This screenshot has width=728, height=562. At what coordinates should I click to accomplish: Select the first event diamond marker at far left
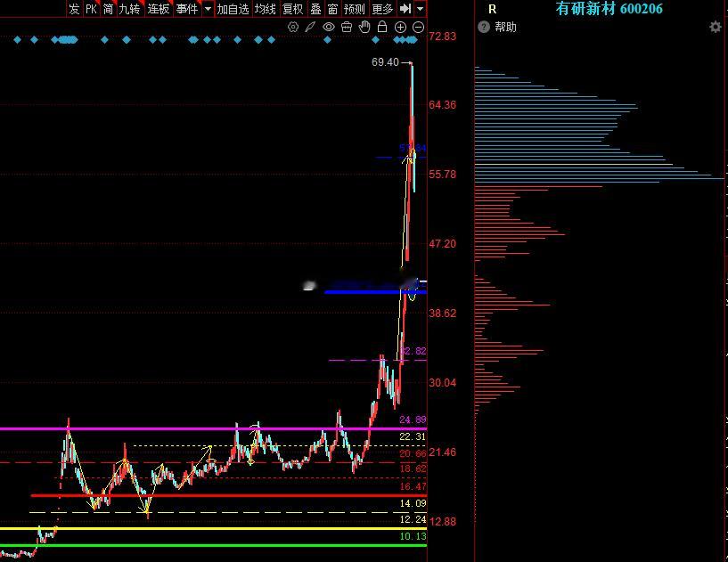click(x=18, y=40)
